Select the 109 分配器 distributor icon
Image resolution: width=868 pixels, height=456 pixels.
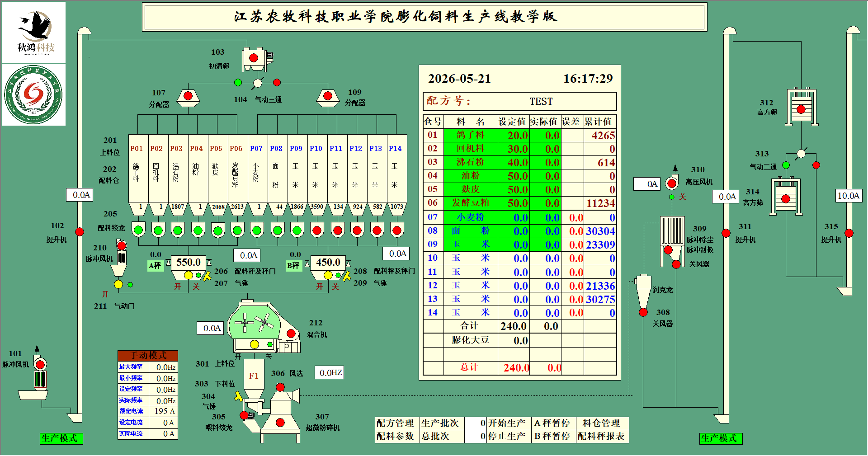click(x=328, y=98)
